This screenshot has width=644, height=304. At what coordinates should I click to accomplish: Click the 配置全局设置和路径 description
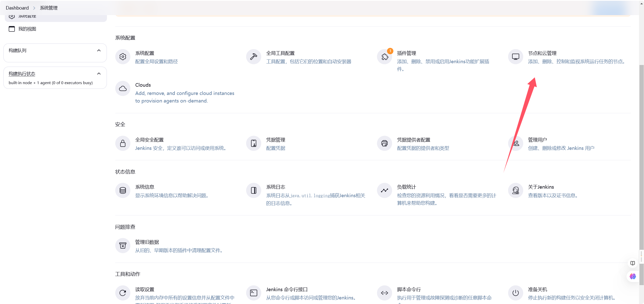pyautogui.click(x=156, y=61)
